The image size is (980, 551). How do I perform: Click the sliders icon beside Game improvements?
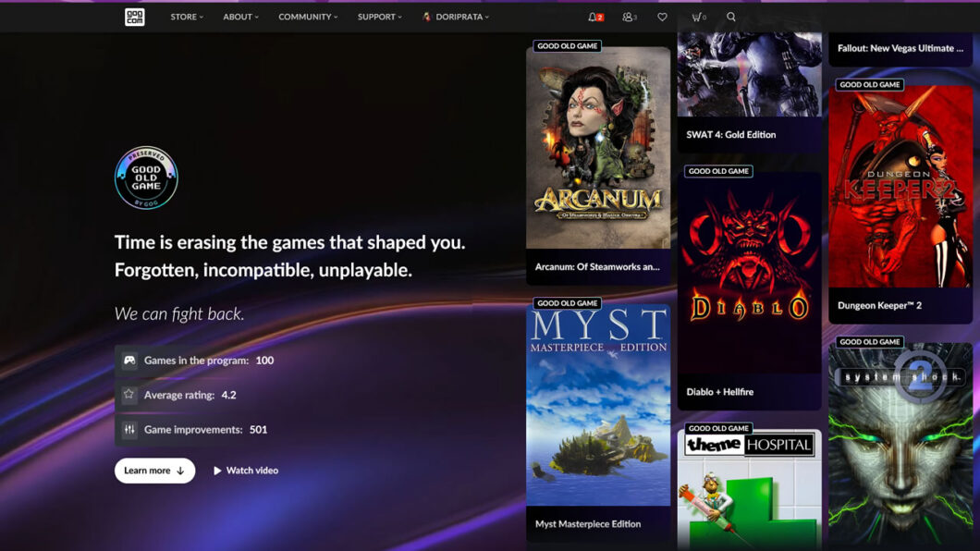click(129, 429)
